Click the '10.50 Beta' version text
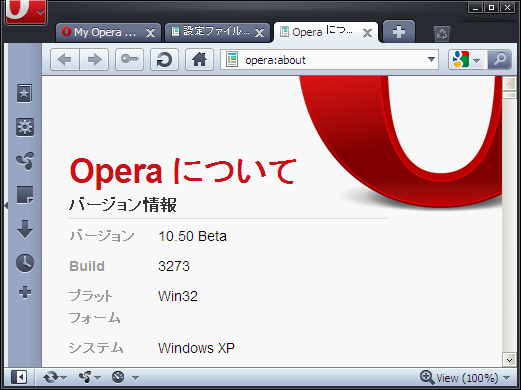Image resolution: width=521 pixels, height=390 pixels. tap(192, 236)
